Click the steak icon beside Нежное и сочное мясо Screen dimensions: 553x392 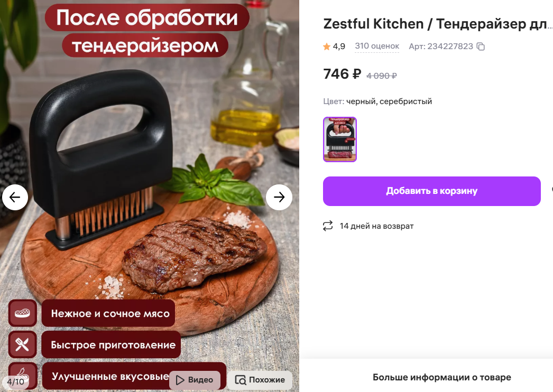[22, 313]
